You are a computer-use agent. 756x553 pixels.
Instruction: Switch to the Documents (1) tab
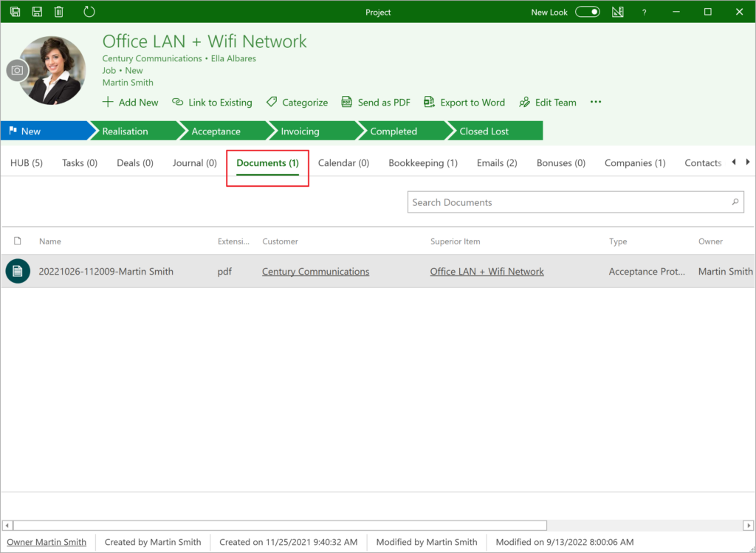[x=267, y=163]
